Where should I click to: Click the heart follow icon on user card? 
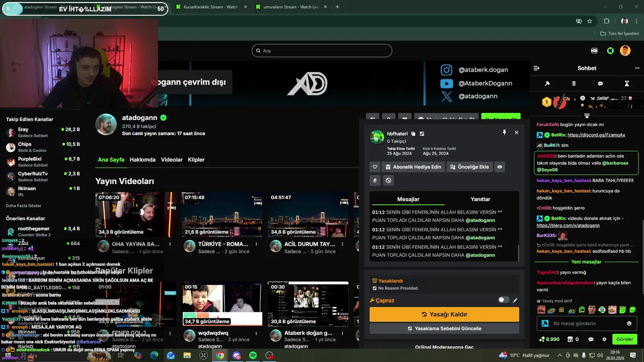point(375,167)
